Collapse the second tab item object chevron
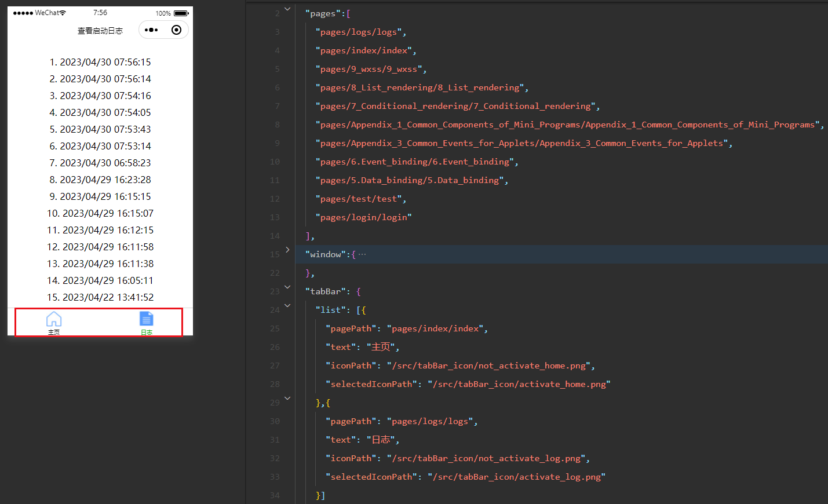The width and height of the screenshot is (828, 504). (287, 398)
